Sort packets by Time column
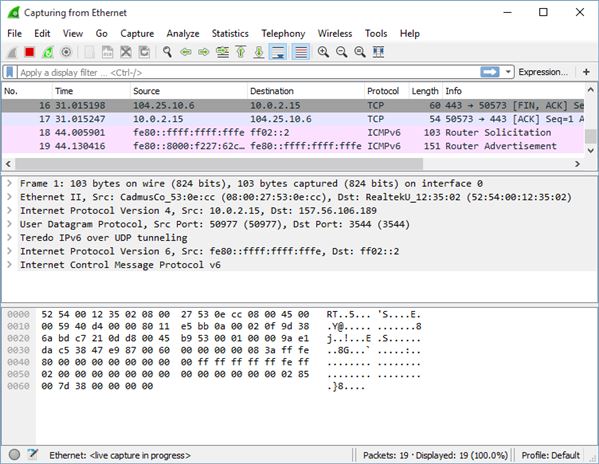 click(91, 91)
